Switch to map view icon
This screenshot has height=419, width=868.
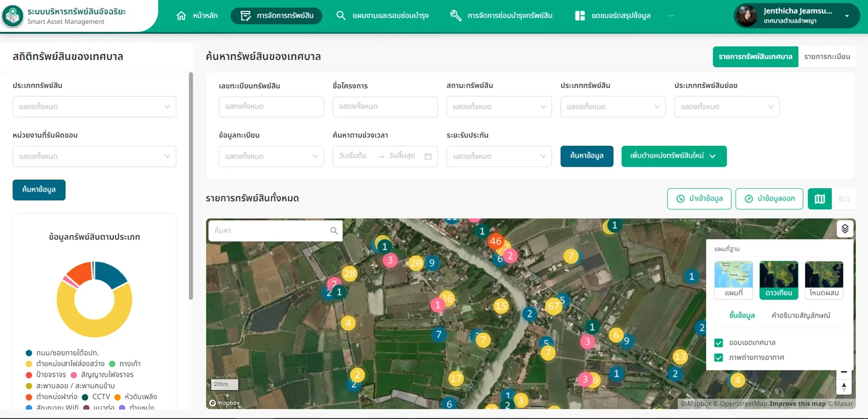click(820, 199)
